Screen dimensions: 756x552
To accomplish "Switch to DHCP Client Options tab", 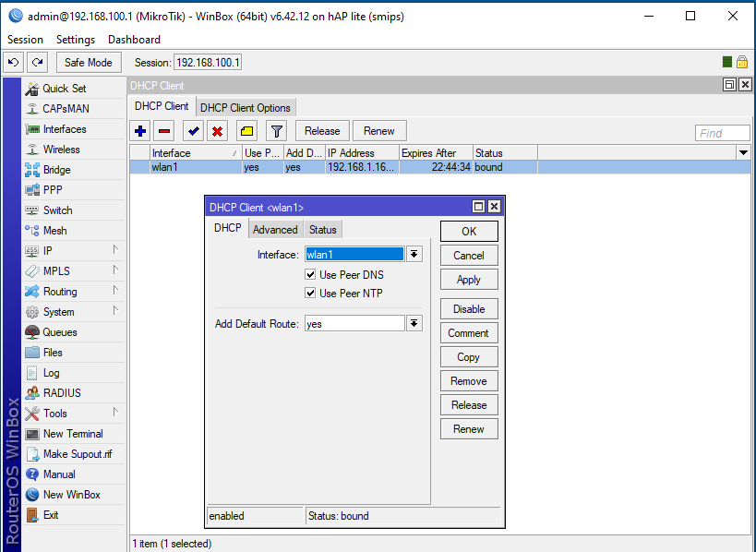I will click(x=246, y=108).
